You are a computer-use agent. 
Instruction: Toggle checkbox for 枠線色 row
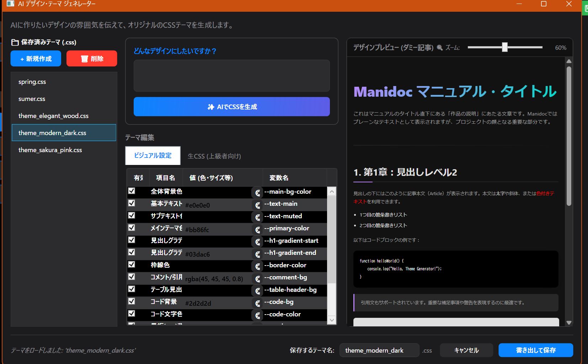[x=132, y=264]
